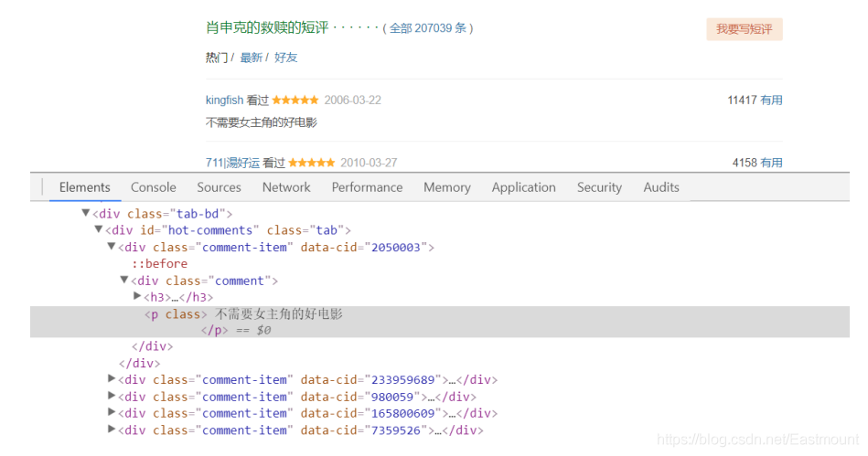The height and width of the screenshot is (456, 868).
Task: Click the heading 肖申克的救赎的短评
Action: [267, 27]
